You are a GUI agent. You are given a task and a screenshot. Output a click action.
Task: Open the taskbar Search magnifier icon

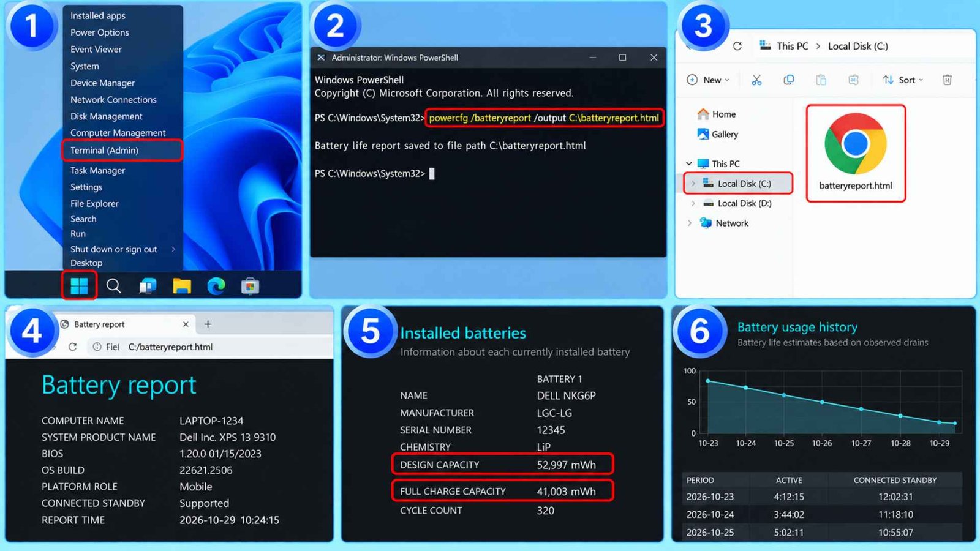point(113,286)
